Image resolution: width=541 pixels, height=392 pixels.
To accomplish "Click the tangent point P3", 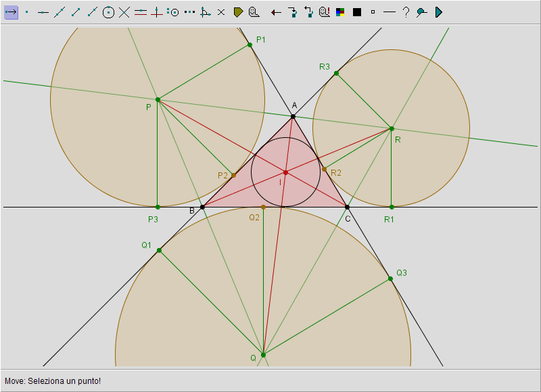I will coord(158,207).
